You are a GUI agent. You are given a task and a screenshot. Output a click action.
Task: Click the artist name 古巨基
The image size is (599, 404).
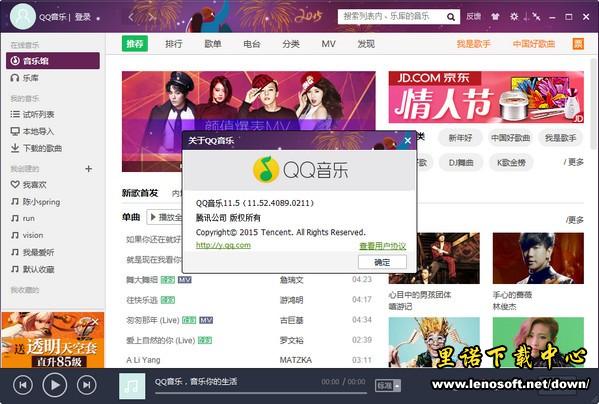click(x=291, y=320)
